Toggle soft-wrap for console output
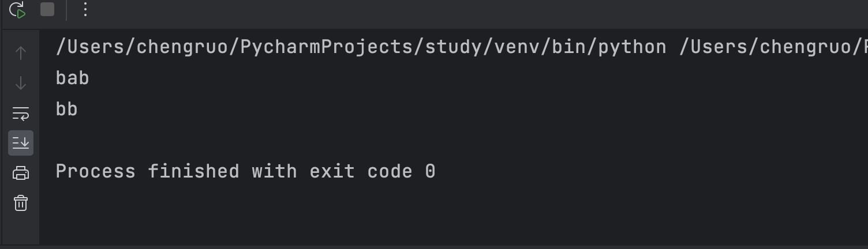 pos(21,114)
